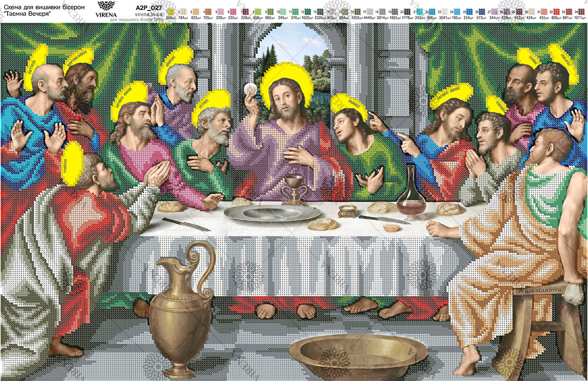Select bead color swatch 22 (turquoise blue)
This screenshot has height=381, width=588.
coord(432,11)
